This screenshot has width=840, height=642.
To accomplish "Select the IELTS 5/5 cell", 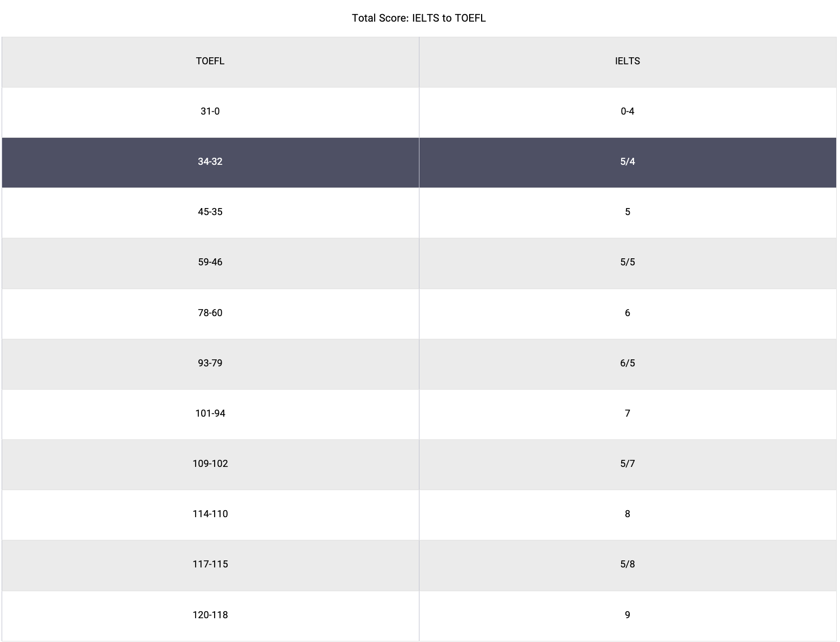I will pyautogui.click(x=627, y=262).
